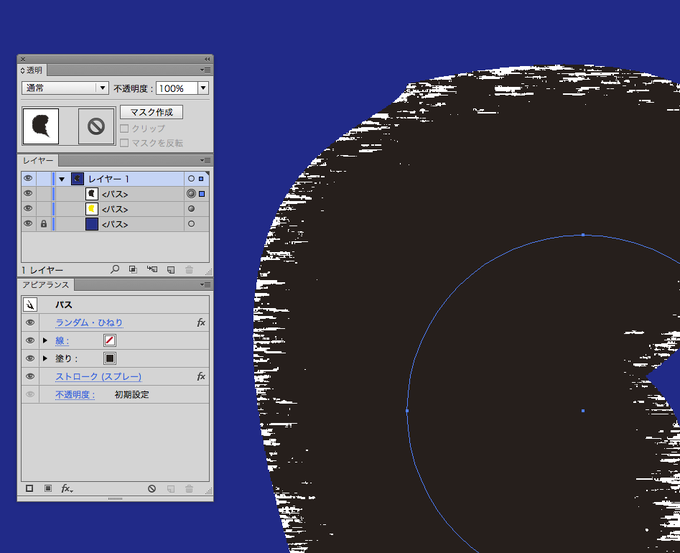Expand the 線 attribute triangle
Viewport: 680px width, 553px height.
pyautogui.click(x=45, y=340)
